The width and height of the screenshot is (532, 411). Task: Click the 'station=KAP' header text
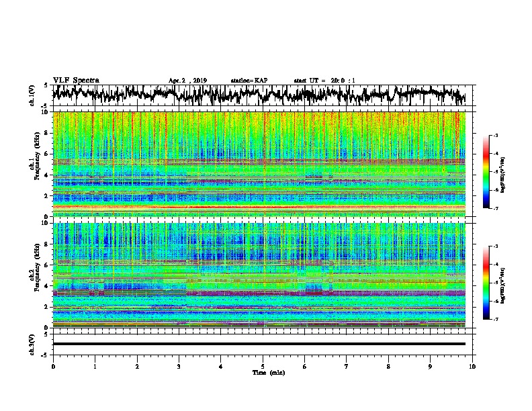tap(249, 81)
